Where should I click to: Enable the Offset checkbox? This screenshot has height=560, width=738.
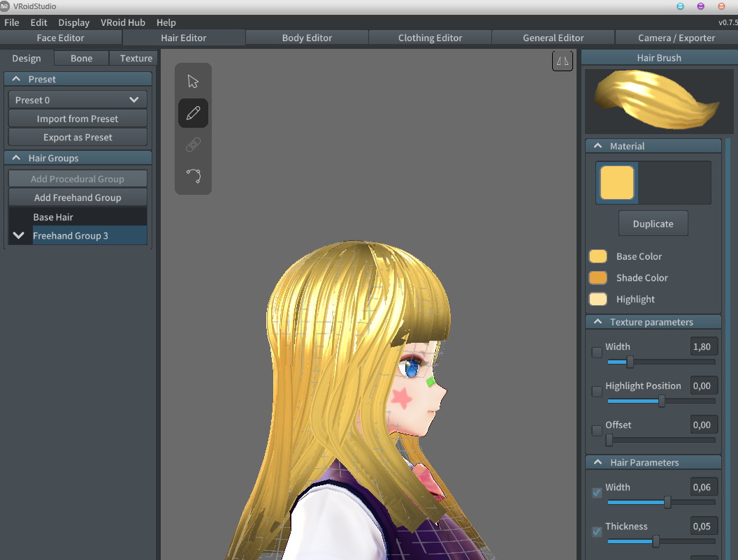tap(597, 430)
